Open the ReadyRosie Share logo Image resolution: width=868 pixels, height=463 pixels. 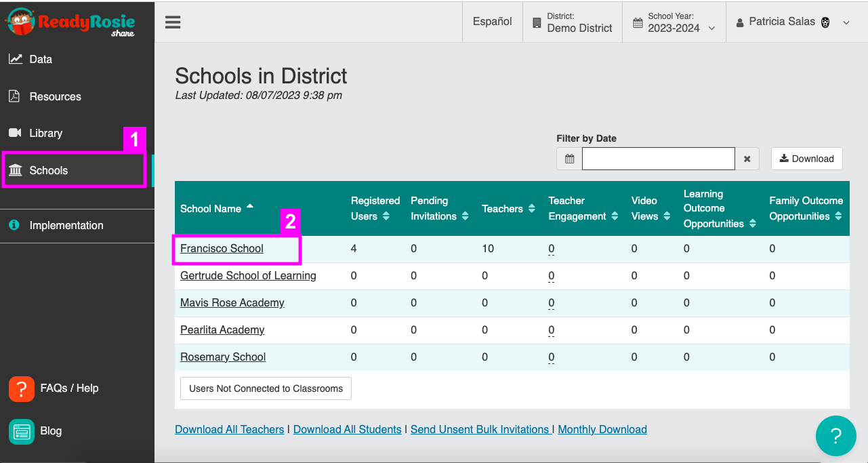click(x=71, y=22)
